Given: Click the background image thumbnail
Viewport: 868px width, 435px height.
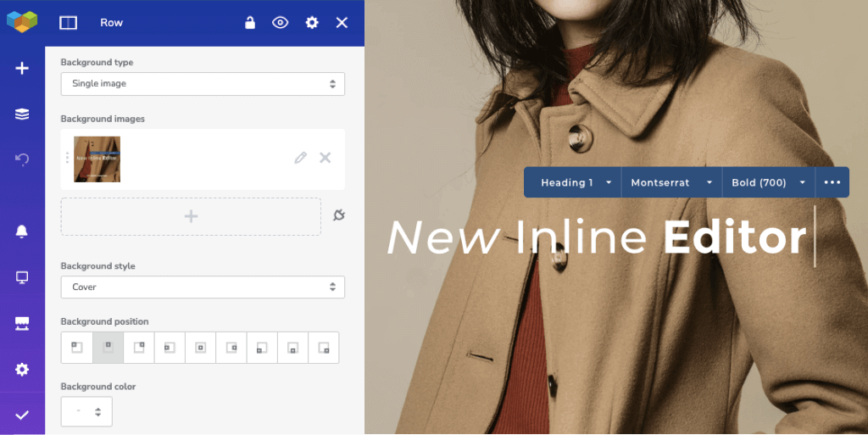Looking at the screenshot, I should (x=97, y=159).
